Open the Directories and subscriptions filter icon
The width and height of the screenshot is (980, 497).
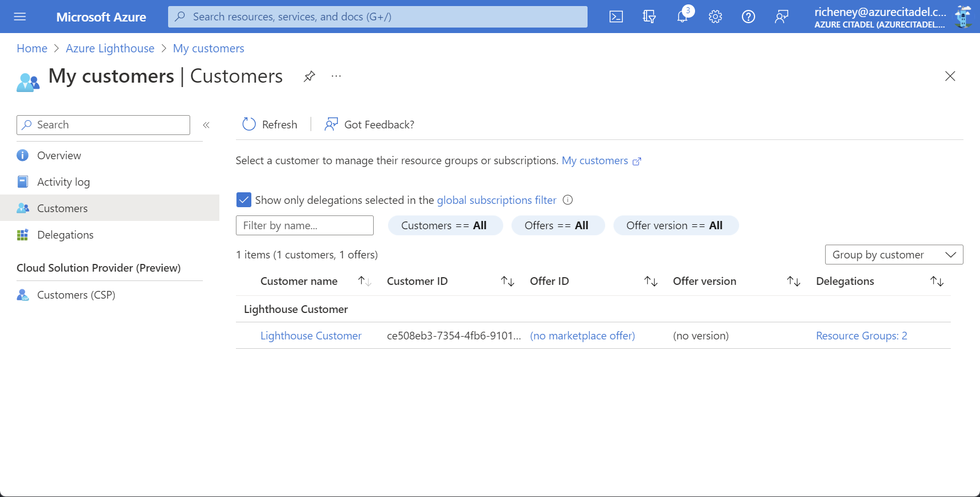(649, 17)
